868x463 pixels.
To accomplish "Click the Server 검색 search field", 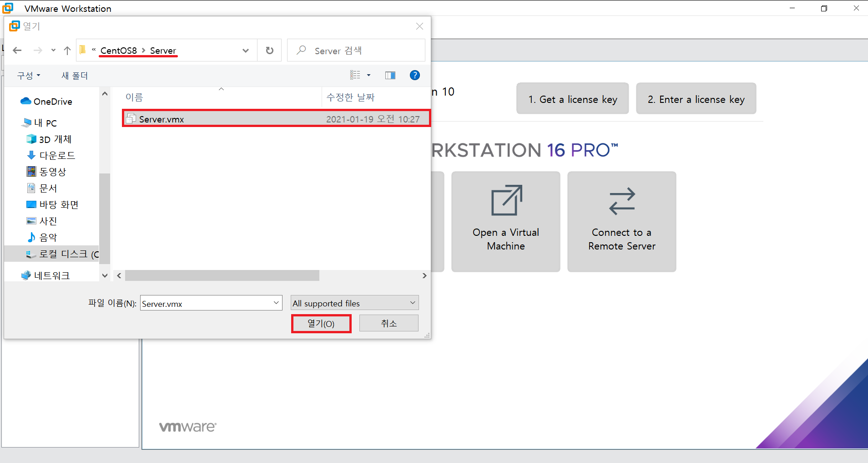I will tap(356, 51).
